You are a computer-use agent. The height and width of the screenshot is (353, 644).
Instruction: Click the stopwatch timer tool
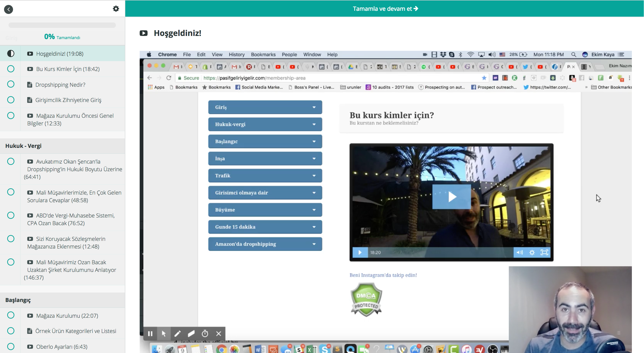pyautogui.click(x=205, y=333)
